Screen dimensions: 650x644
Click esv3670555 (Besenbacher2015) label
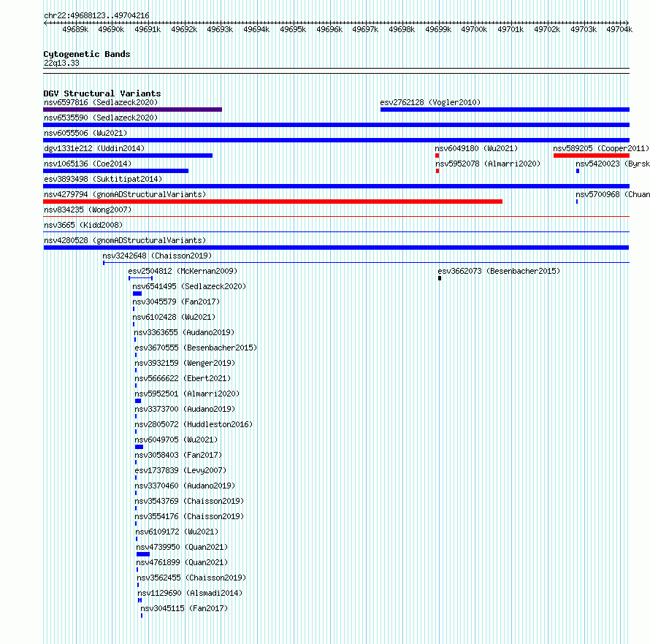pos(196,348)
